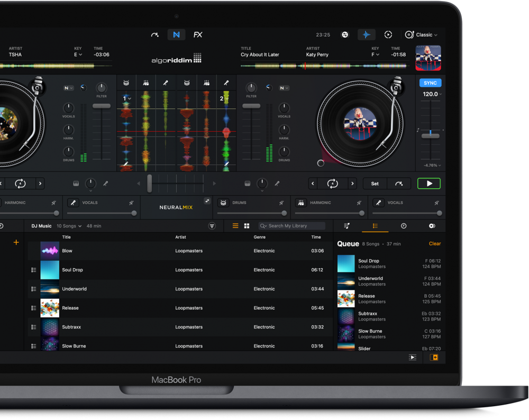The height and width of the screenshot is (420, 529).
Task: Clear the Queue list
Action: click(x=434, y=243)
